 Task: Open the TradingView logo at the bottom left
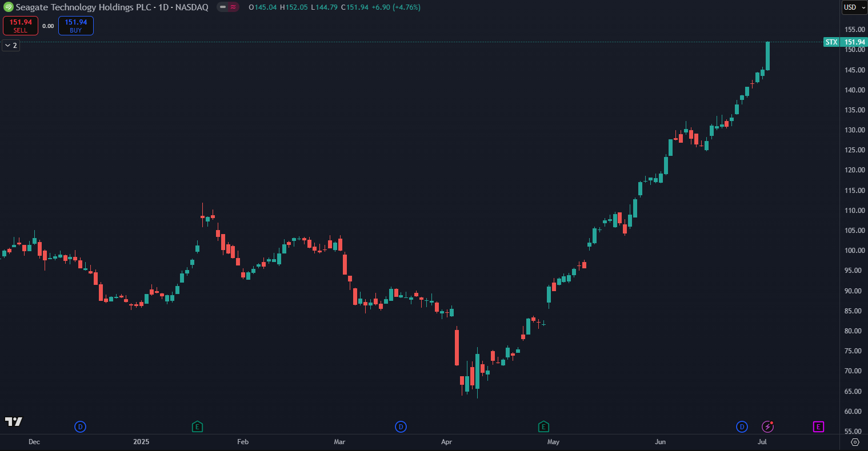14,422
